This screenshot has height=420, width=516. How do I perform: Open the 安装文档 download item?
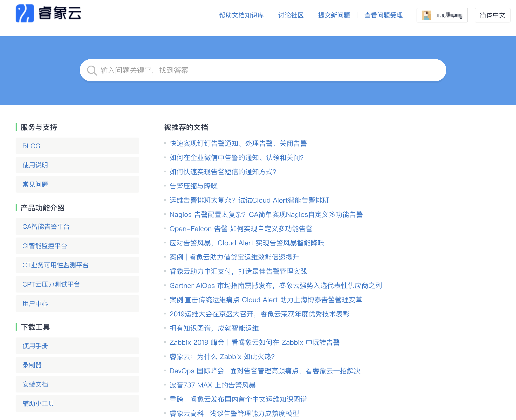pos(77,384)
